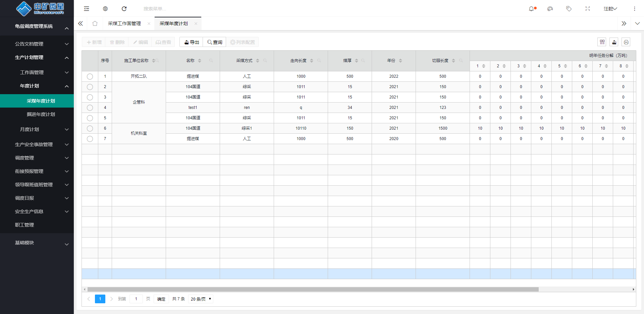Expand 生产安全事故管理 menu
The width and height of the screenshot is (644, 314).
point(37,144)
